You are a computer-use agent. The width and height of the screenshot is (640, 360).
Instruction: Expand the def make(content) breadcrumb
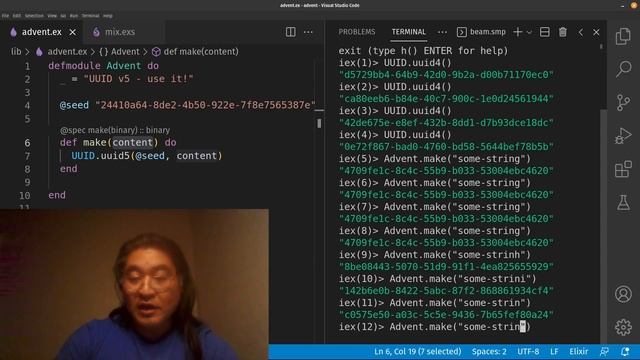201,52
